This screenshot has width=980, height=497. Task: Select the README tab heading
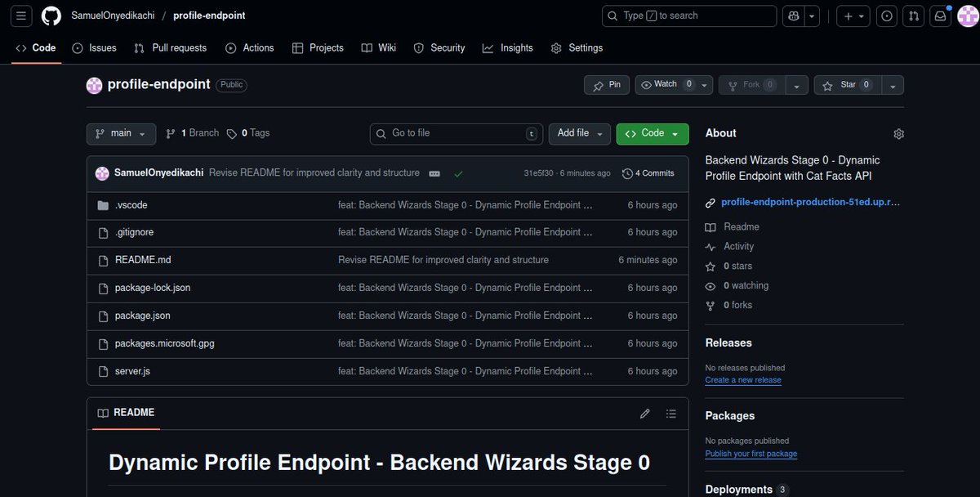tap(126, 413)
